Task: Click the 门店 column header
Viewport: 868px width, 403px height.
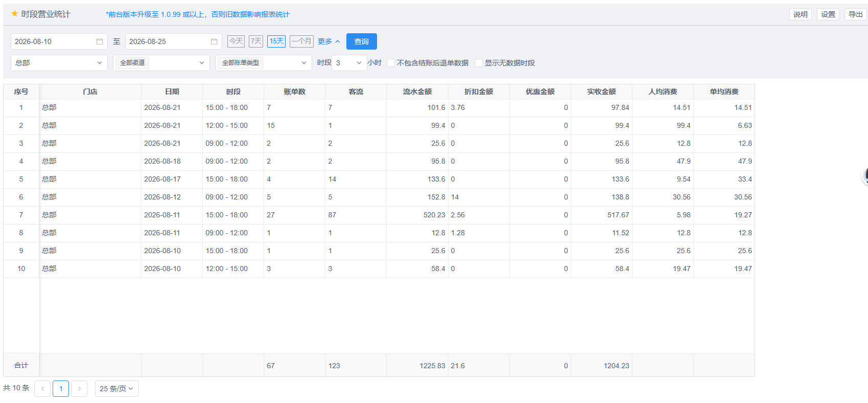Action: [90, 92]
